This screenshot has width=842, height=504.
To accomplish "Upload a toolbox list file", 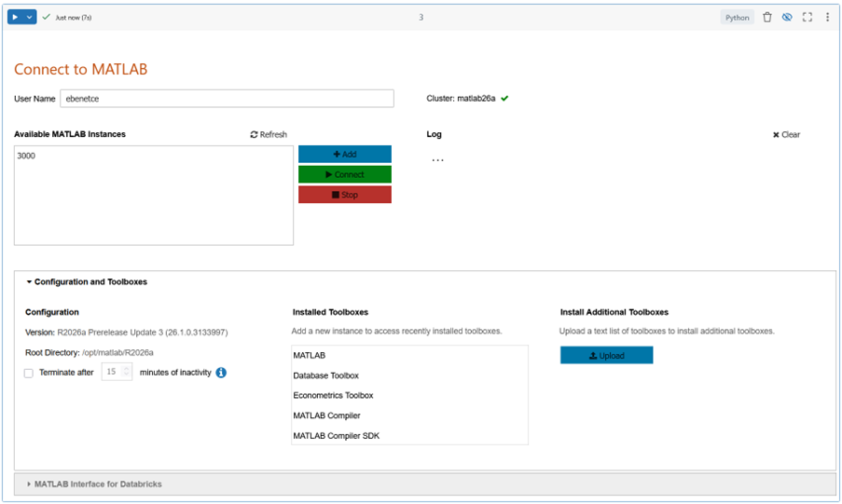I will (606, 355).
